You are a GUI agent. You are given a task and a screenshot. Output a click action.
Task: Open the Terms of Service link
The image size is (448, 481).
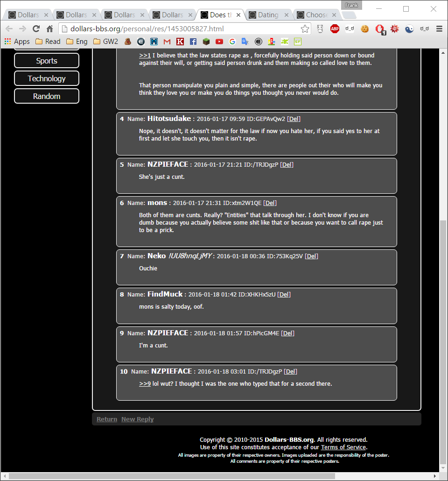coord(343,447)
